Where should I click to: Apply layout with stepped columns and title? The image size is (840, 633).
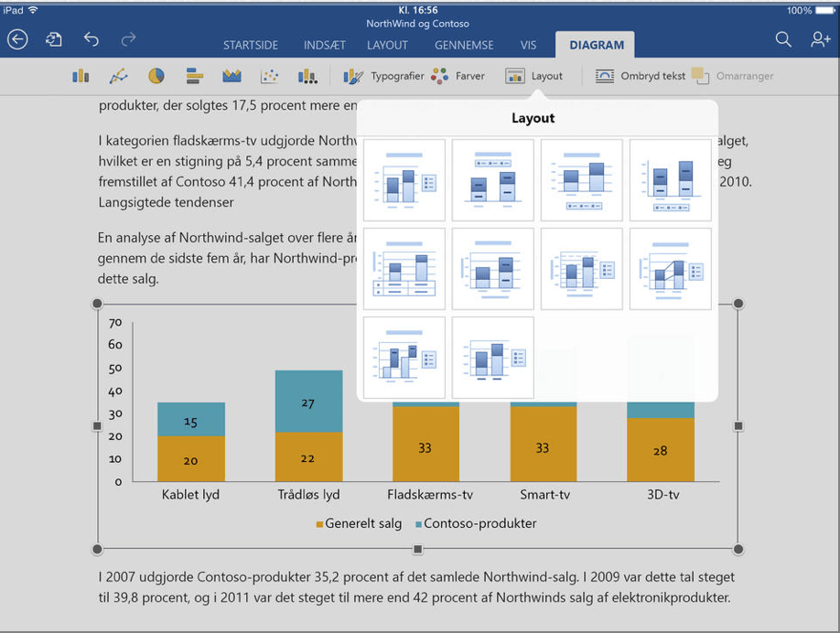(x=404, y=358)
